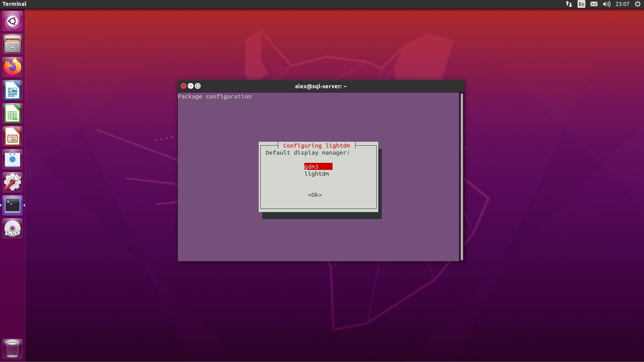Click the Terminal label in top panel
The height and width of the screenshot is (362, 644).
(14, 4)
